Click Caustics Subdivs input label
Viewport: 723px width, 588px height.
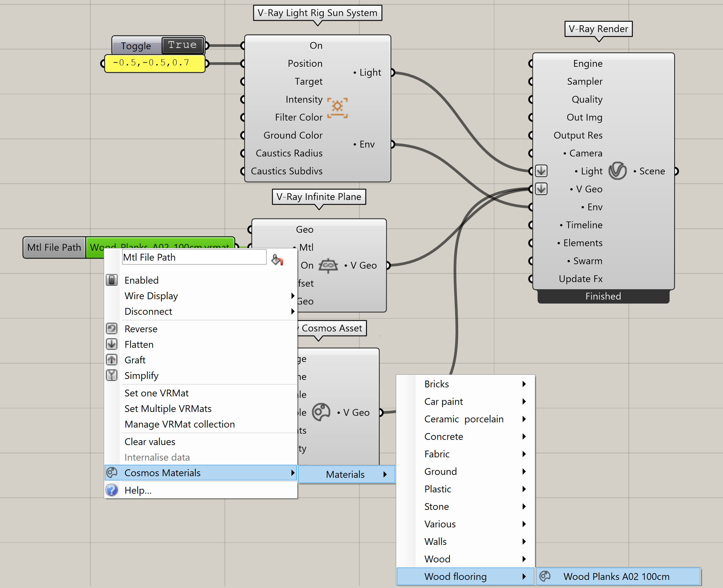286,171
